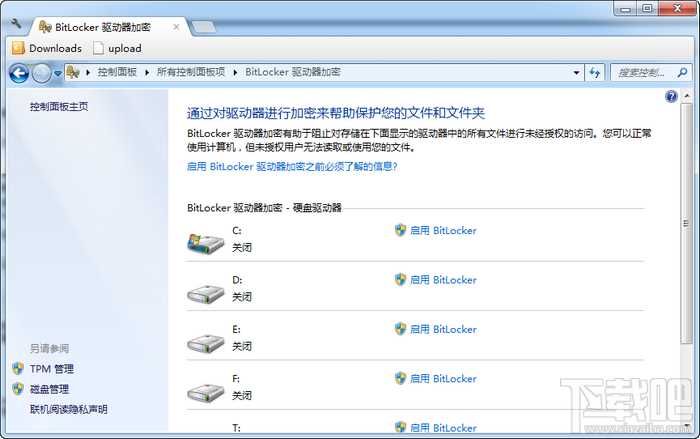Open a new tab next to BitLocker tab
This screenshot has width=700, height=439.
pos(204,25)
